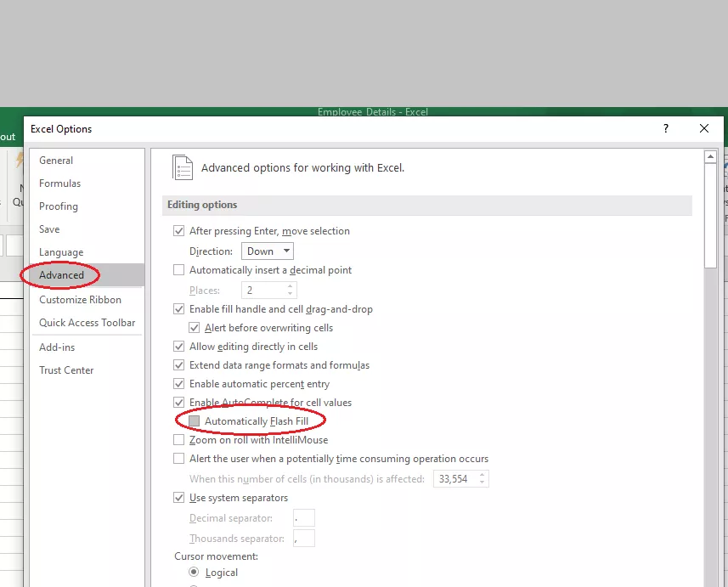The height and width of the screenshot is (587, 728).
Task: Click the scrollbar up arrow
Action: click(710, 157)
